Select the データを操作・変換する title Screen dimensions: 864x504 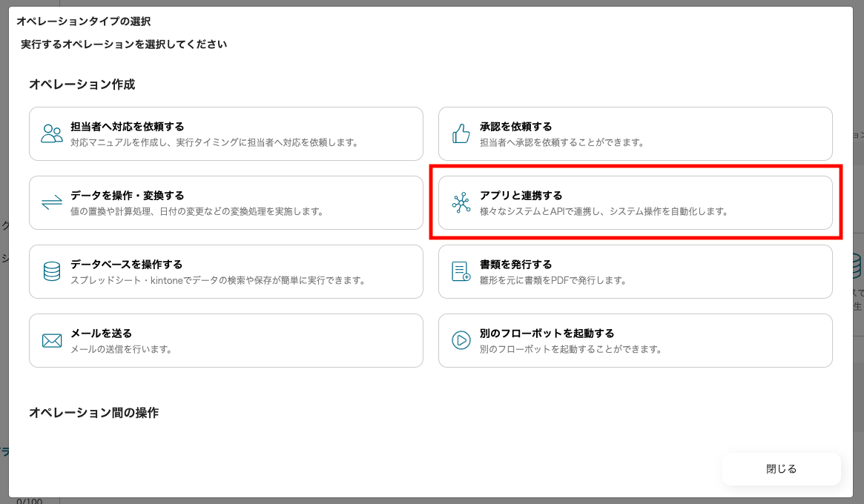coord(127,196)
